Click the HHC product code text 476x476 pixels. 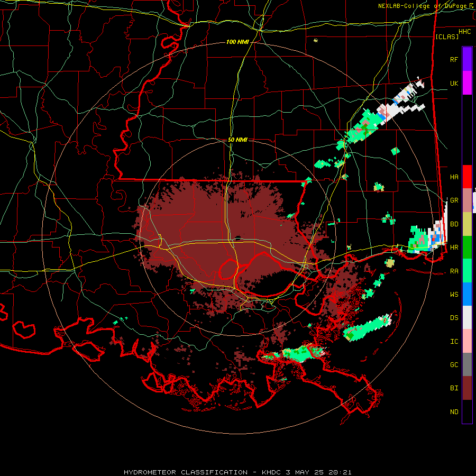coord(464,32)
